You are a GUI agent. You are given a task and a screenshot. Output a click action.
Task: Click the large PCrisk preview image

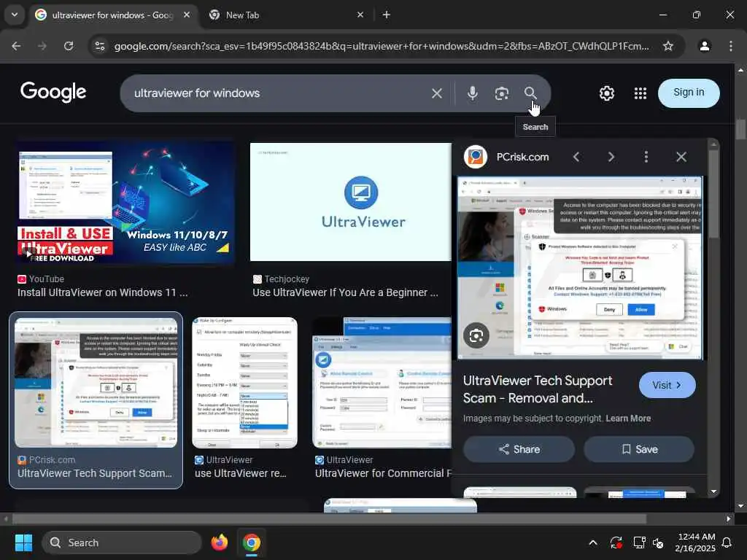click(580, 268)
